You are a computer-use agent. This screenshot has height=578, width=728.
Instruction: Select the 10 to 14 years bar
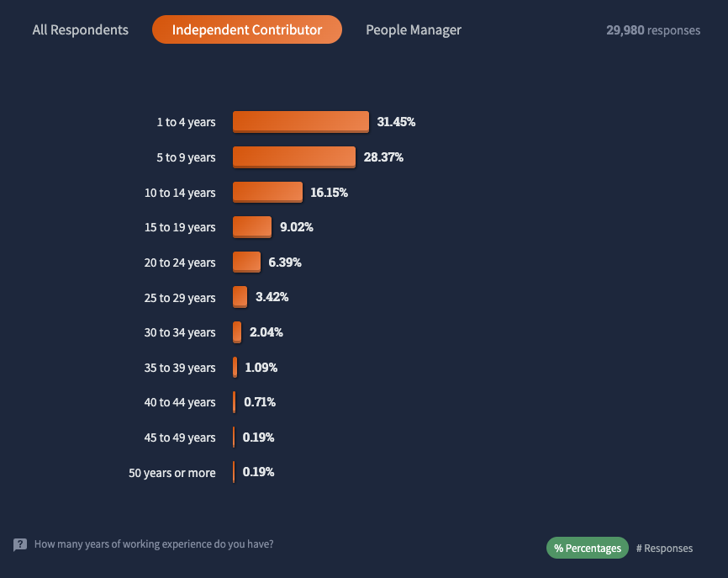pyautogui.click(x=267, y=193)
